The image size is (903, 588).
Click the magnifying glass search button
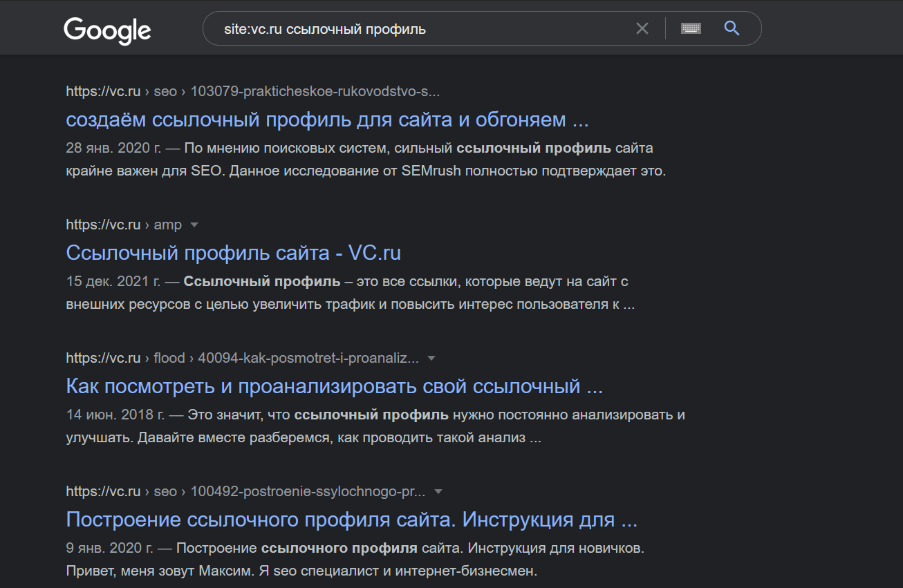point(732,28)
